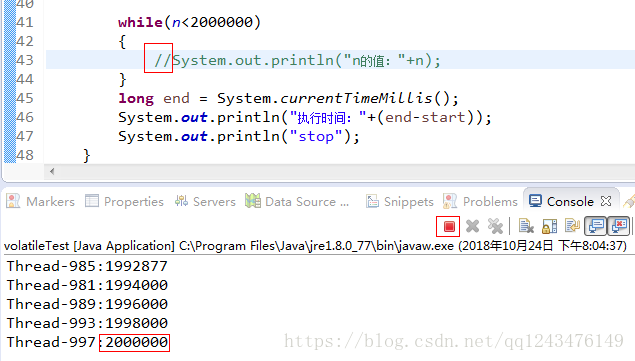Image resolution: width=635 pixels, height=361 pixels.
Task: Close the Console view tab
Action: point(606,201)
